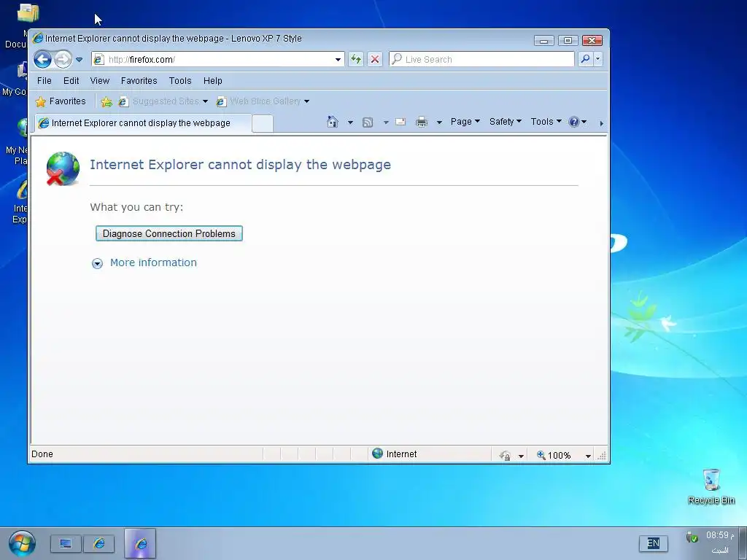Click the Add to Favorites Bar icon
747x560 pixels.
click(107, 101)
